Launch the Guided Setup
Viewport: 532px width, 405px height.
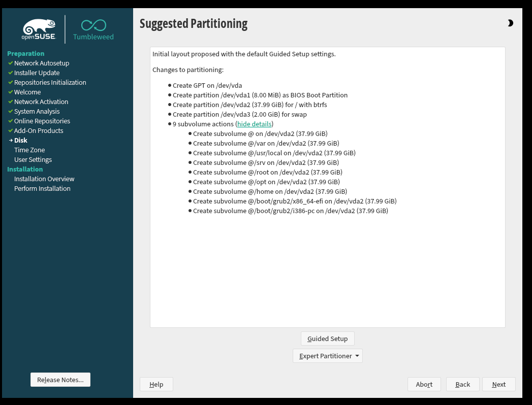click(x=327, y=339)
